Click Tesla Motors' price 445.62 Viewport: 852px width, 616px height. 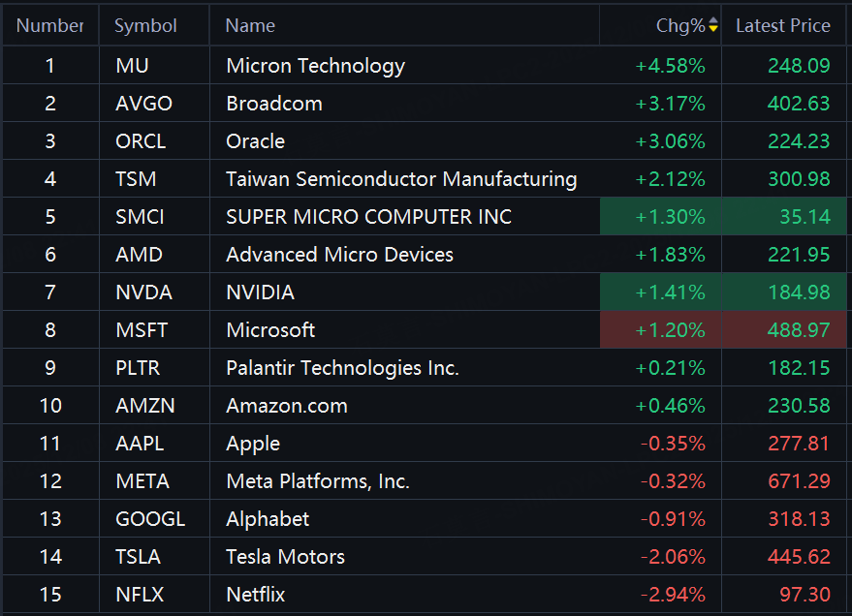pyautogui.click(x=798, y=557)
